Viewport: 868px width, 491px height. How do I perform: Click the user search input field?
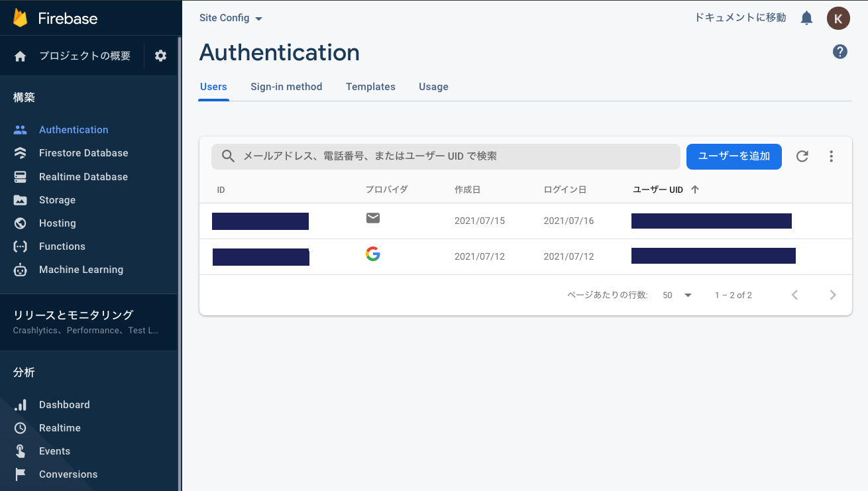[x=446, y=156]
